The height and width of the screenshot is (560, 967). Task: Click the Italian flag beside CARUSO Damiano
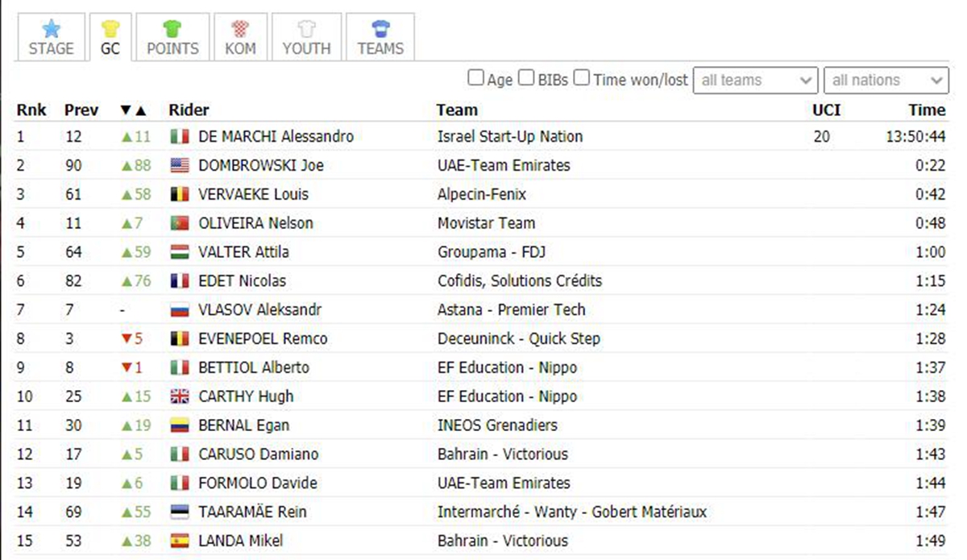coord(180,454)
